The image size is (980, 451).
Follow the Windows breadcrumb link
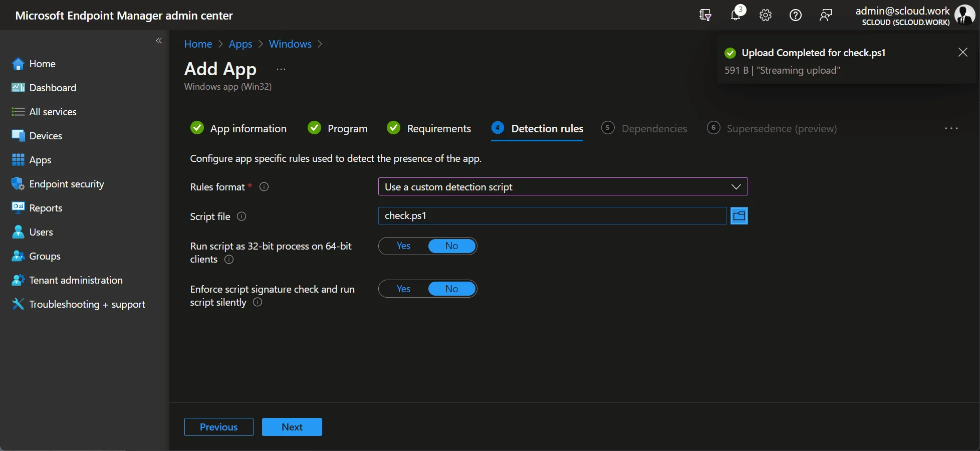[290, 44]
